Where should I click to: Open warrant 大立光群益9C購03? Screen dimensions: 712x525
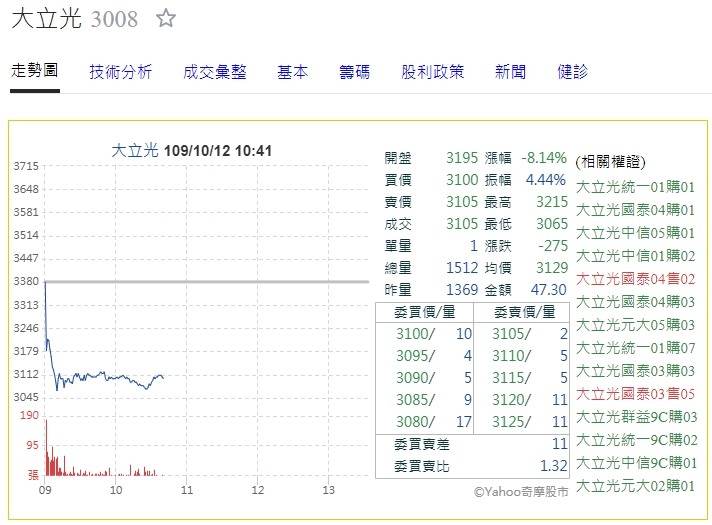(x=637, y=417)
